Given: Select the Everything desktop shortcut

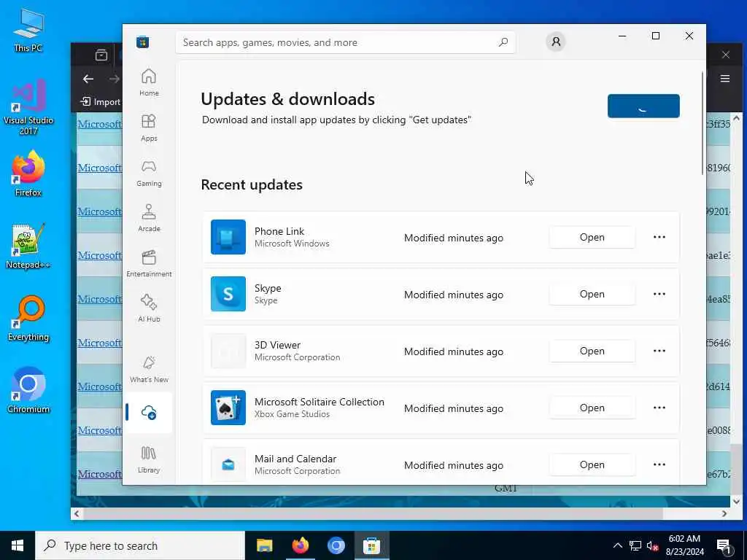Looking at the screenshot, I should [28, 319].
